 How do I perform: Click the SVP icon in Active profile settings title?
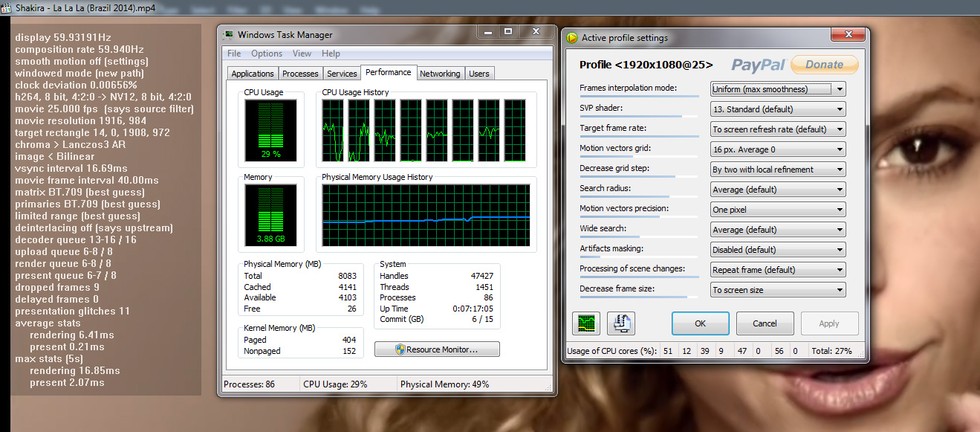pyautogui.click(x=572, y=38)
